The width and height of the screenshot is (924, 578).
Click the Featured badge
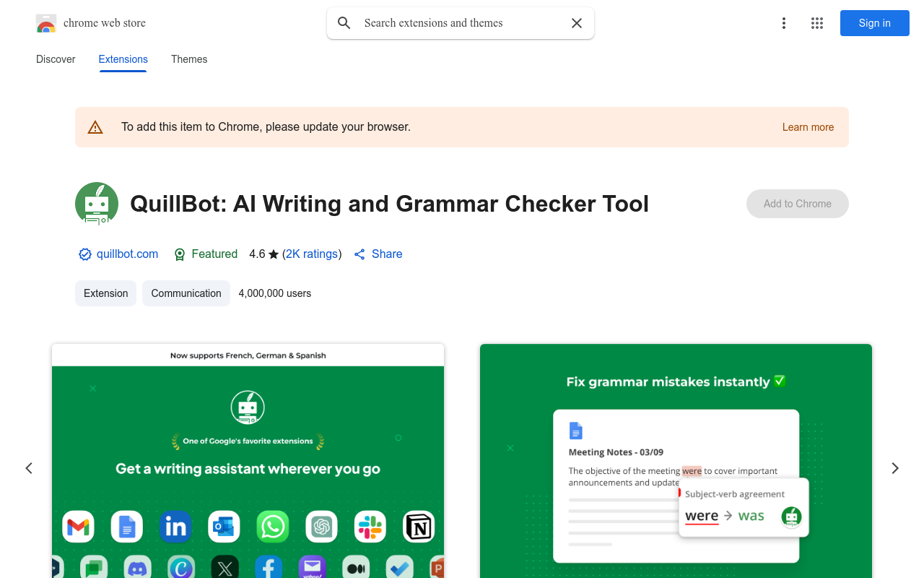[206, 254]
